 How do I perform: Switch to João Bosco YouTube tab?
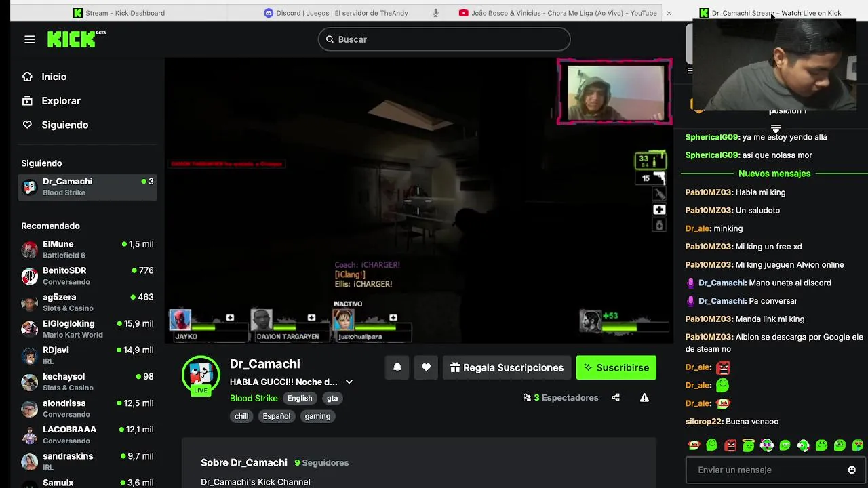click(558, 13)
